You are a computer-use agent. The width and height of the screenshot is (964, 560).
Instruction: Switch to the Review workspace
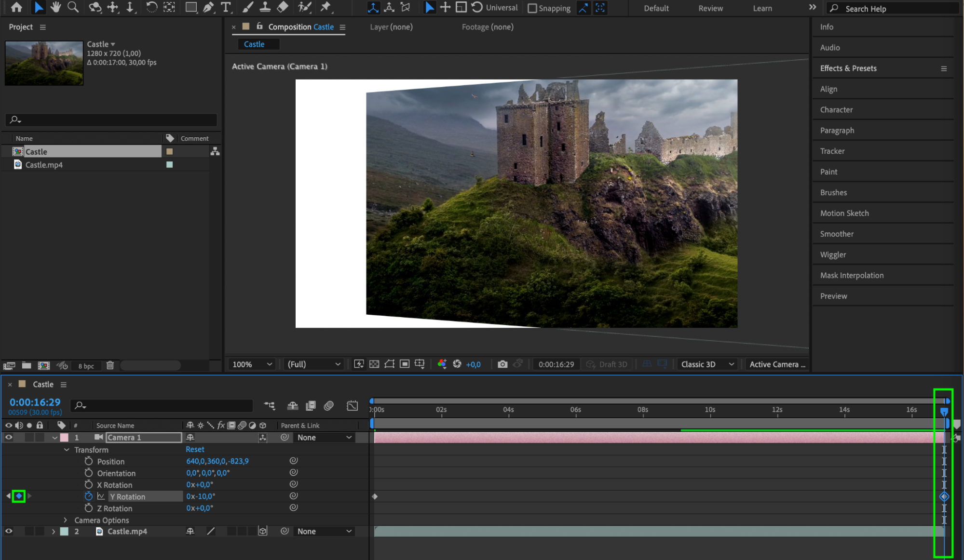(x=710, y=8)
